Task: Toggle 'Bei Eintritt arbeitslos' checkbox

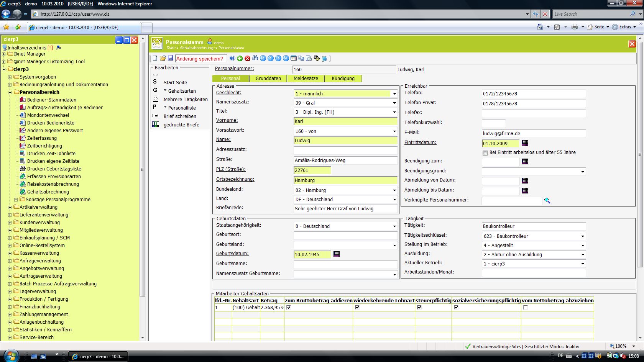Action: point(485,153)
